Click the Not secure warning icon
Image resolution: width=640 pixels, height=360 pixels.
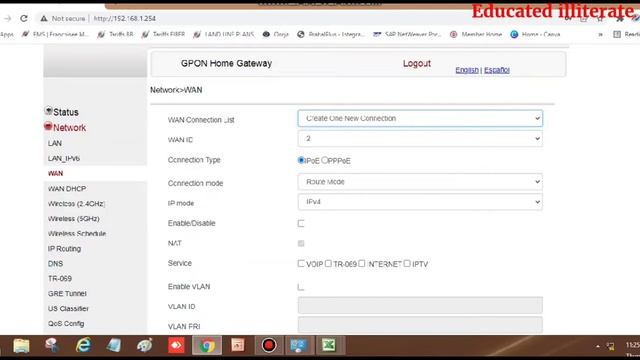(44, 18)
